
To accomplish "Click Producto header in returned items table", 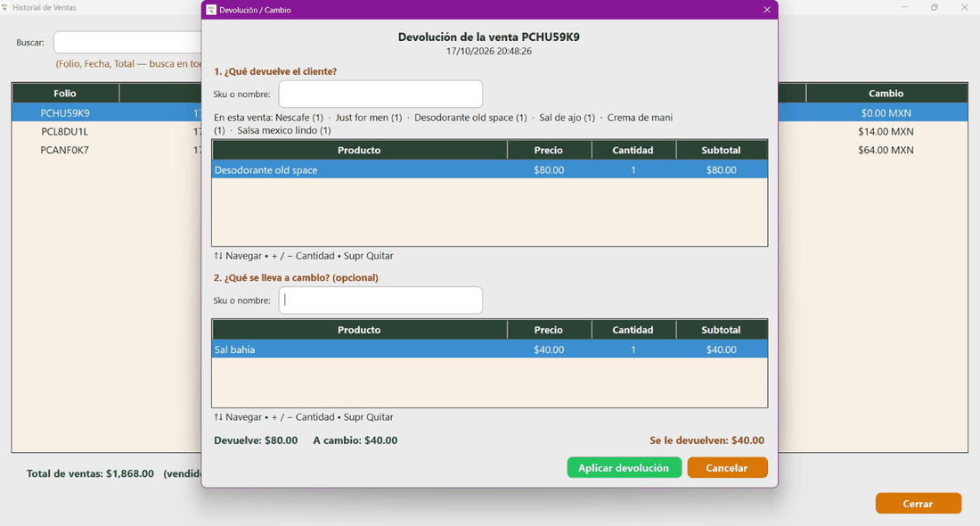I will 359,150.
